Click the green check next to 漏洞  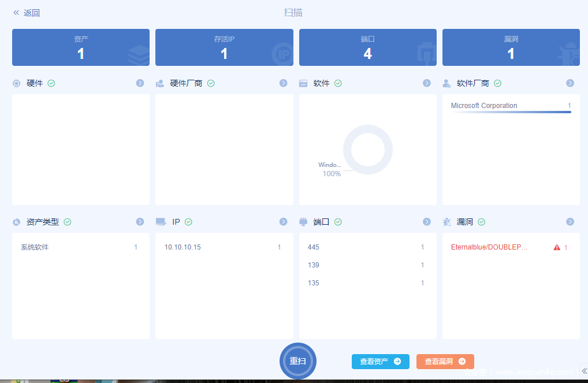coord(481,222)
